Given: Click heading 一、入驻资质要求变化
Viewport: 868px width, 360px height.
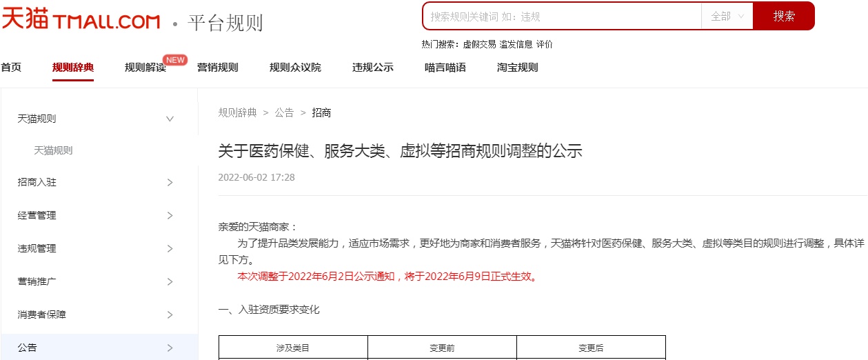Looking at the screenshot, I should click(x=269, y=310).
